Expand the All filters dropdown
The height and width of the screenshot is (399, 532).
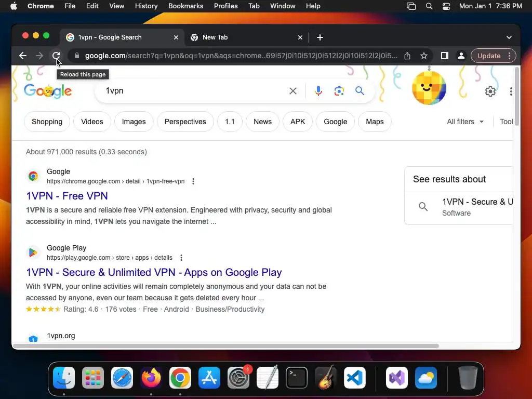tap(465, 122)
